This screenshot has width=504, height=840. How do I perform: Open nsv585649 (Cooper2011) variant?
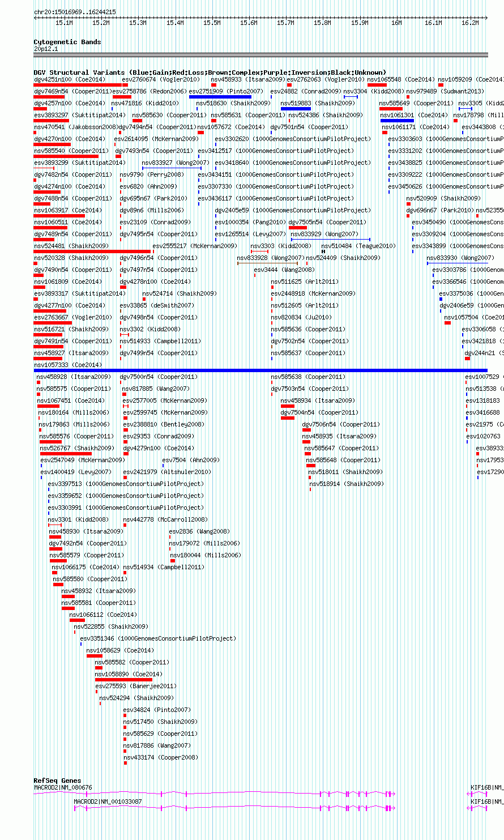tap(417, 104)
